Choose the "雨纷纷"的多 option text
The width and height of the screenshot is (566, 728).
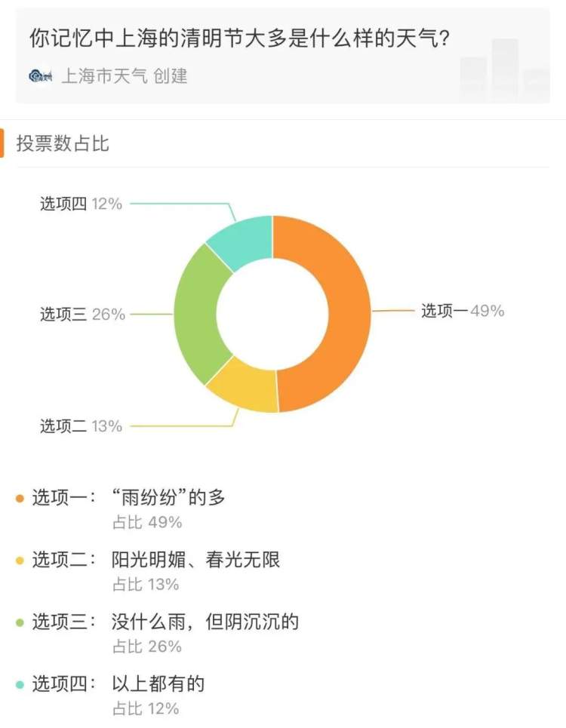[168, 498]
